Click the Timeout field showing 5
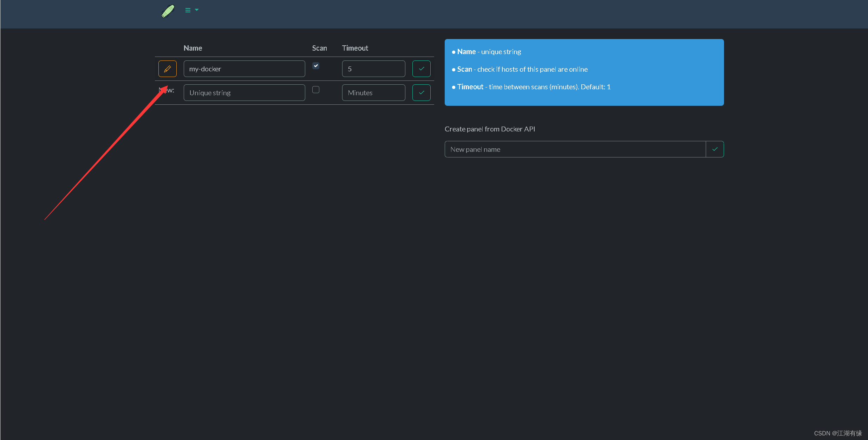 [x=373, y=69]
